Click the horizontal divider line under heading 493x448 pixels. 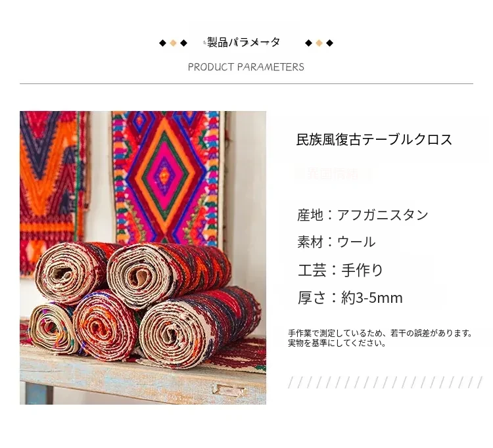click(x=246, y=84)
